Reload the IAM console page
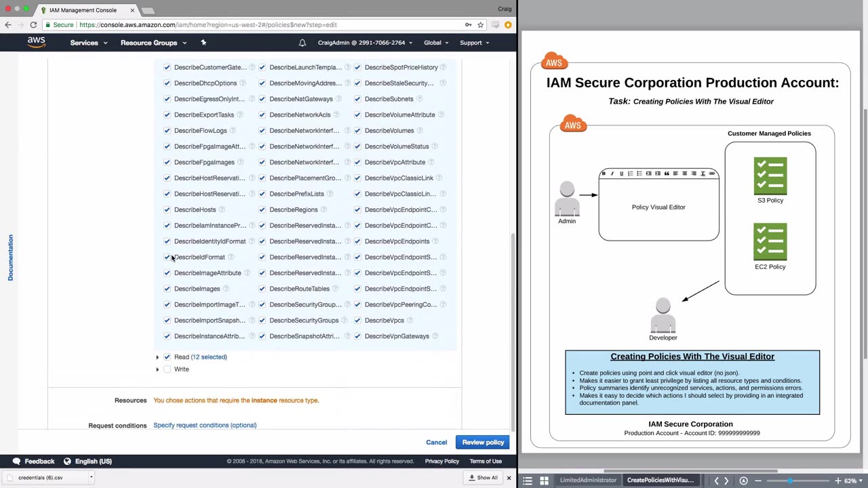 click(x=33, y=24)
